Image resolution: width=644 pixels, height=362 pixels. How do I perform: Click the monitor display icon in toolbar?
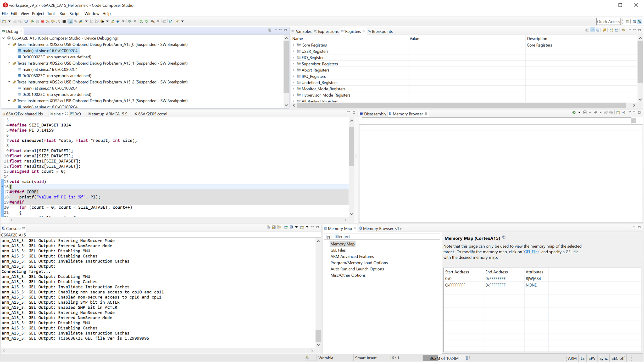coord(26,21)
